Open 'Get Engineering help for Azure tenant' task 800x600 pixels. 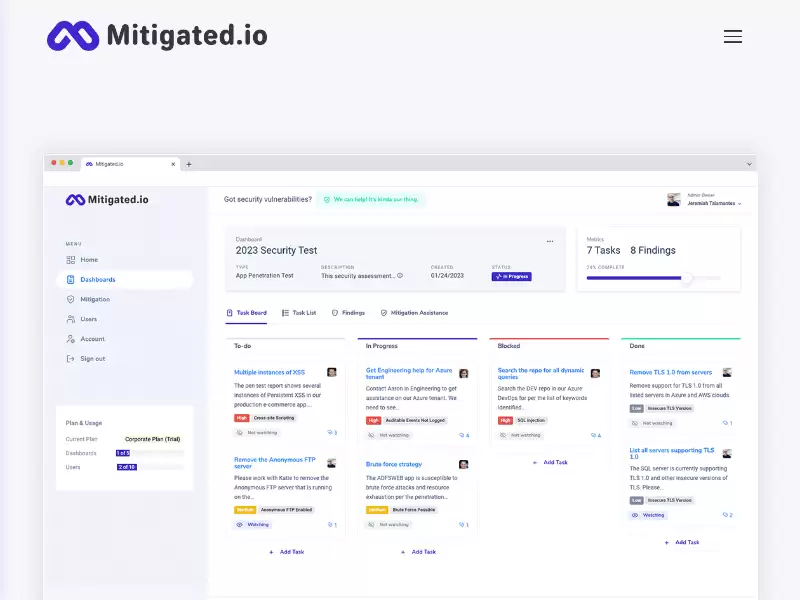[x=409, y=373]
